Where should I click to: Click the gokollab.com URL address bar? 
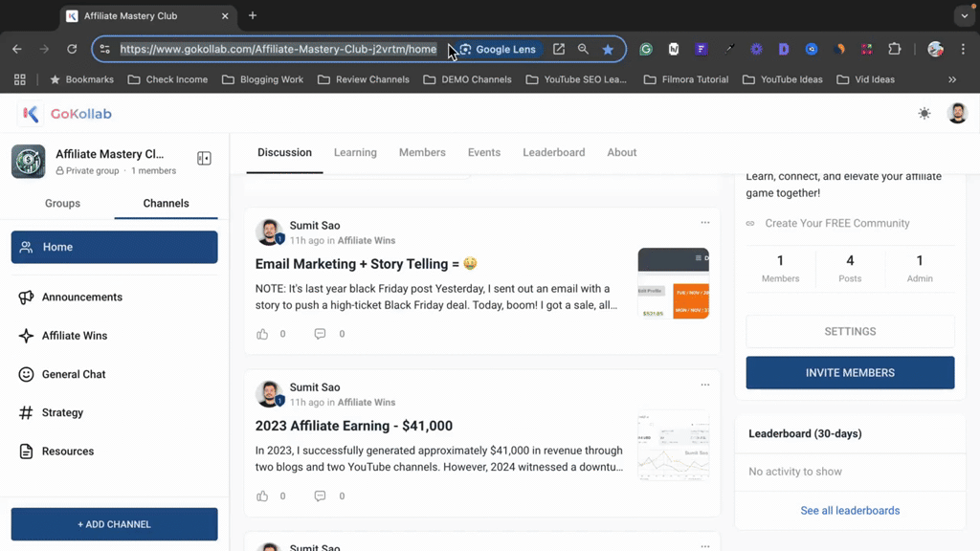point(278,49)
